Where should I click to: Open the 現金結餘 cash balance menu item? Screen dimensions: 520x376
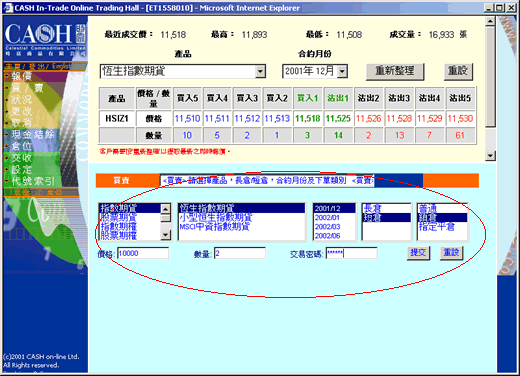33,135
